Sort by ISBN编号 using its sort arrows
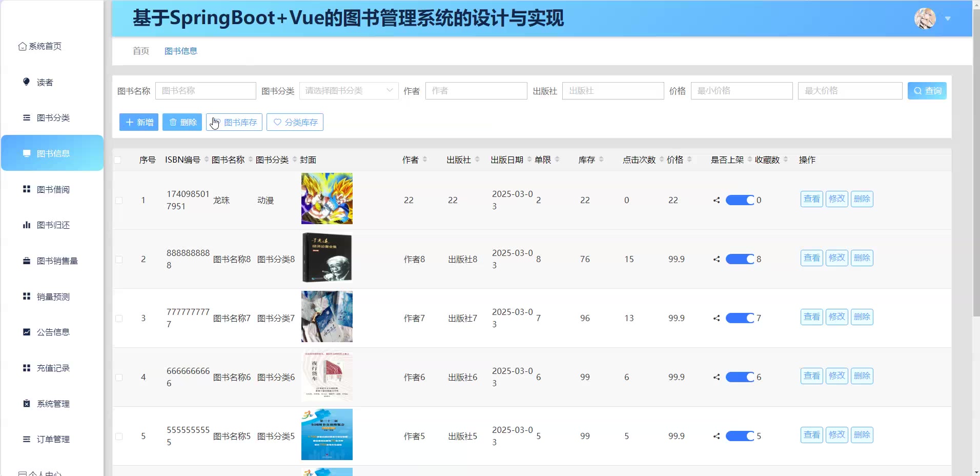 point(207,160)
